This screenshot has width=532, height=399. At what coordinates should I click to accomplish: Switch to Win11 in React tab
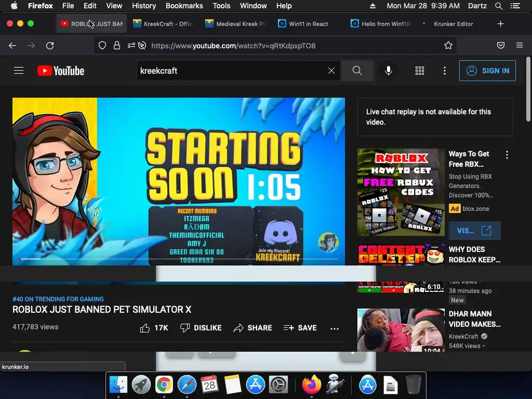pyautogui.click(x=308, y=24)
